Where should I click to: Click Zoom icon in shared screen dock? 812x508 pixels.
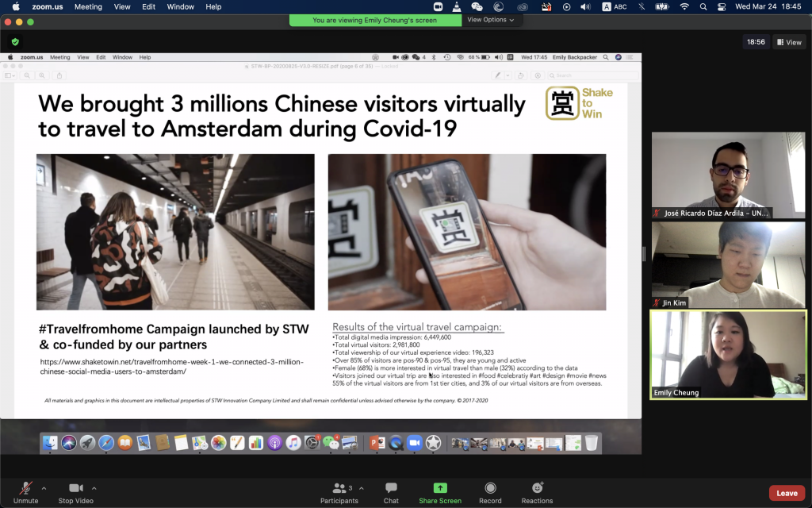[x=414, y=443]
